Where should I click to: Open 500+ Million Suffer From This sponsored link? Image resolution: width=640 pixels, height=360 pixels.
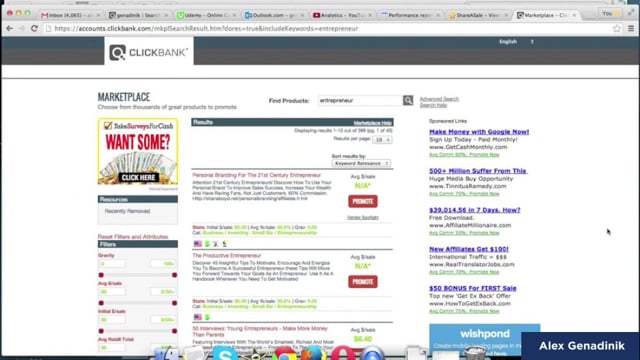tap(478, 171)
